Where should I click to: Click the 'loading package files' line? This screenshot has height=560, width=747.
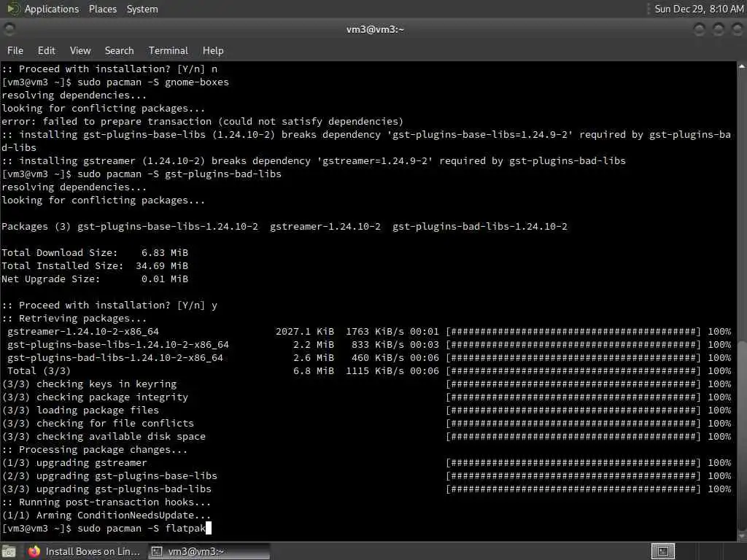(x=366, y=410)
